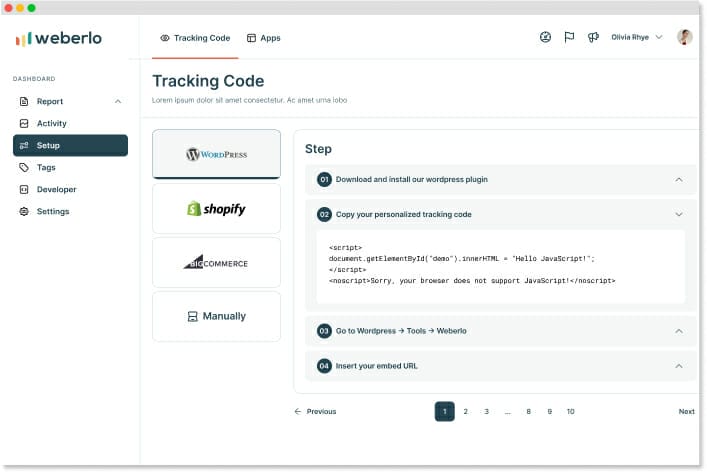The width and height of the screenshot is (707, 473).
Task: Click the 02 step number badge
Action: click(324, 215)
